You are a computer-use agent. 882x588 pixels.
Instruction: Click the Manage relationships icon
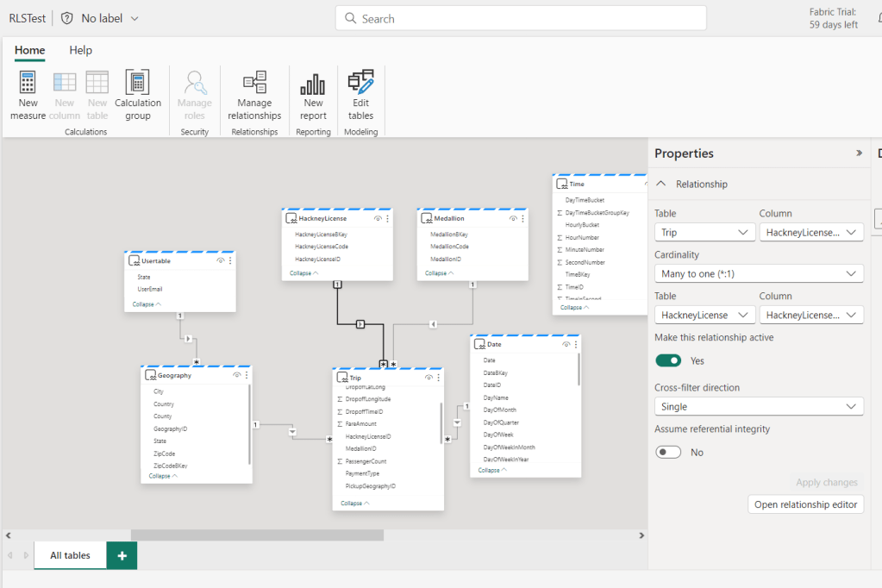[x=254, y=84]
